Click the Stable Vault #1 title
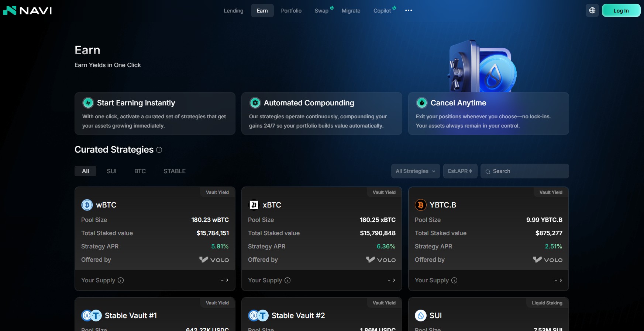The width and height of the screenshot is (644, 331). point(131,316)
